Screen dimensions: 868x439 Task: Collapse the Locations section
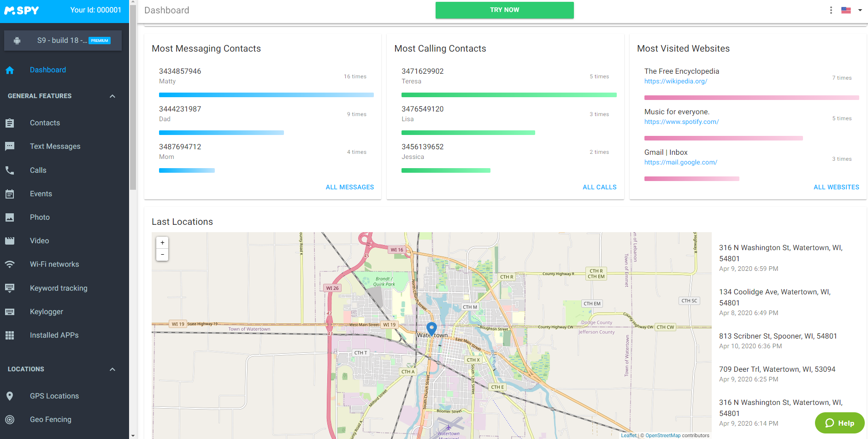point(112,369)
